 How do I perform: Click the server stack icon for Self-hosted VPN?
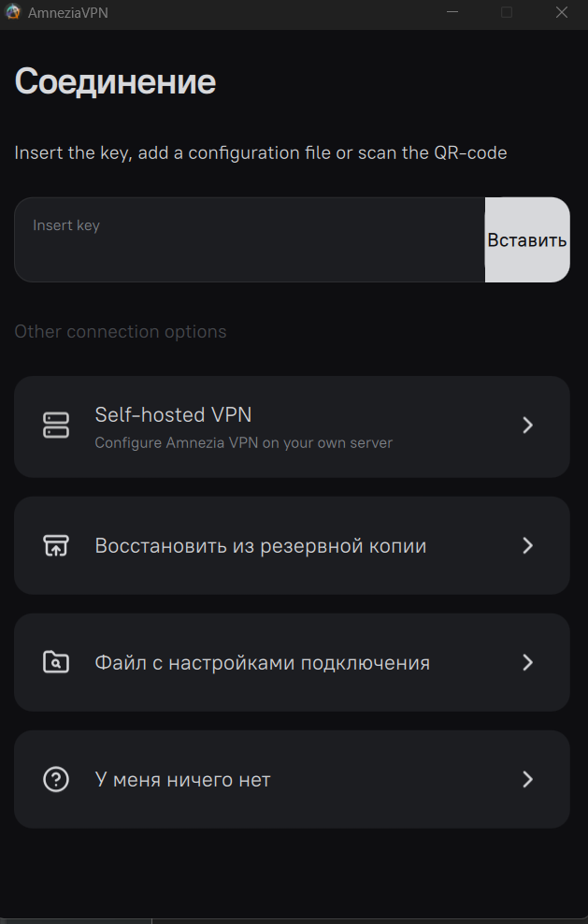[x=56, y=426]
